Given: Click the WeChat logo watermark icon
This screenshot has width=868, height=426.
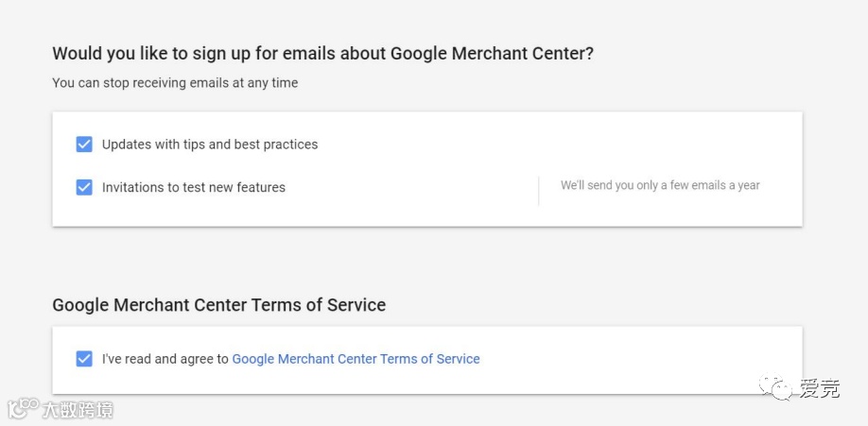Looking at the screenshot, I should (781, 387).
